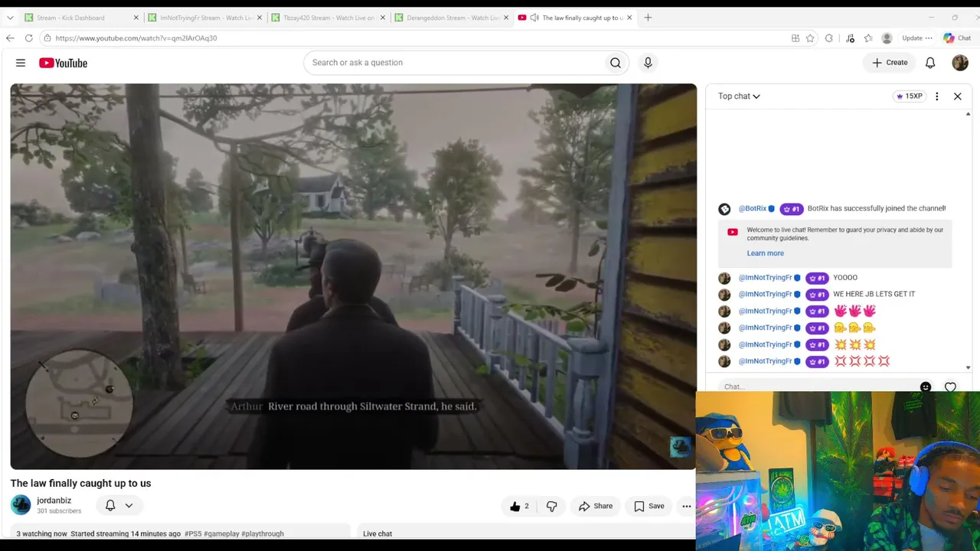Close the Derangeddon Stream tab
This screenshot has width=980, height=551.
coord(506,18)
